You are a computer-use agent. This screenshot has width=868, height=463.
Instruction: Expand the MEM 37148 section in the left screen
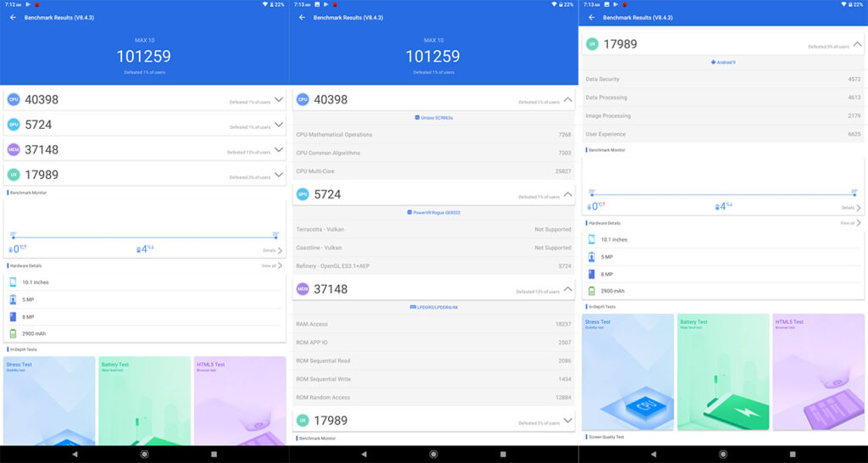[278, 149]
